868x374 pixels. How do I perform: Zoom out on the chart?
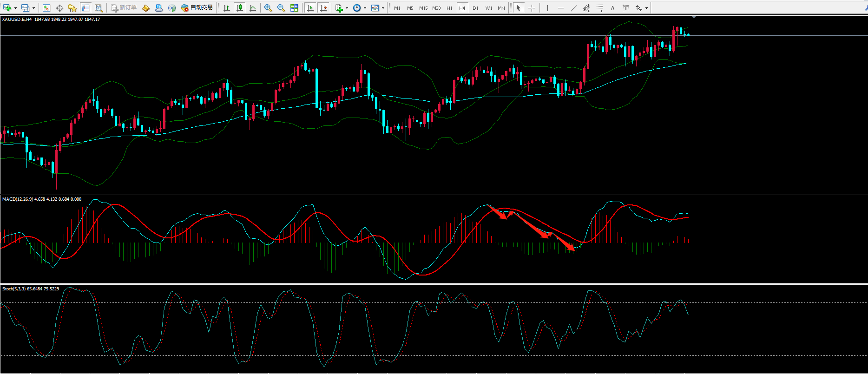281,8
